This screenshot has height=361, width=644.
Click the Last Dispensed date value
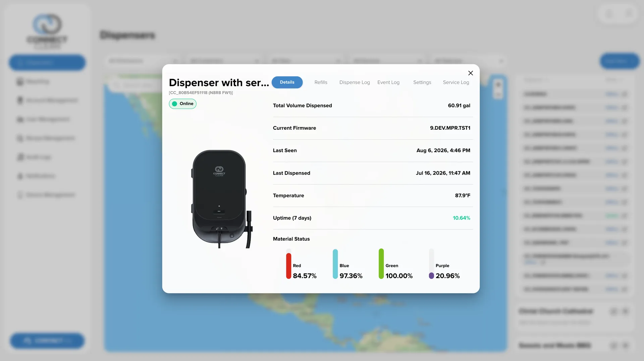pyautogui.click(x=443, y=173)
